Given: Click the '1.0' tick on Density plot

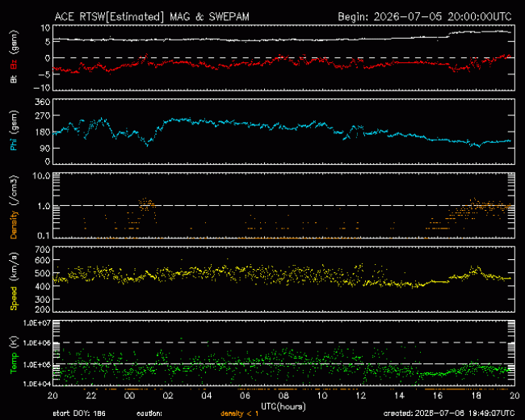Looking at the screenshot, I should point(44,206).
